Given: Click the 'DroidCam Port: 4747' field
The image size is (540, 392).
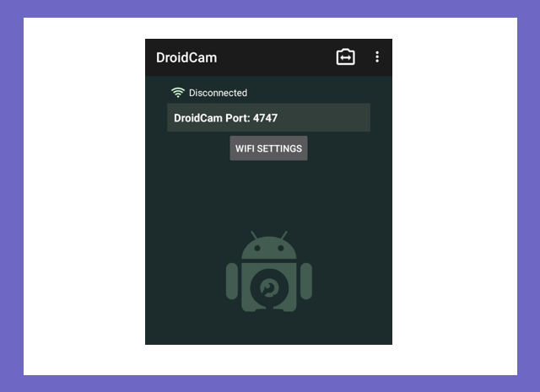Looking at the screenshot, I should pos(268,118).
